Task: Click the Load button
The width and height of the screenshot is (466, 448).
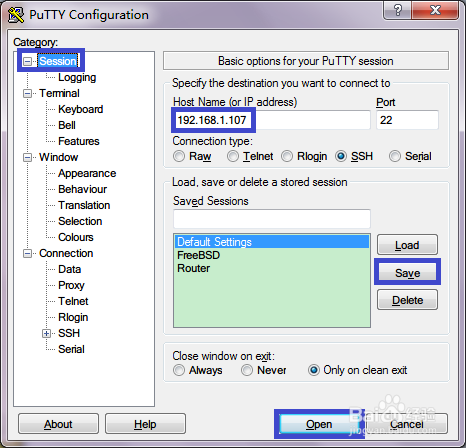Action: [x=407, y=245]
